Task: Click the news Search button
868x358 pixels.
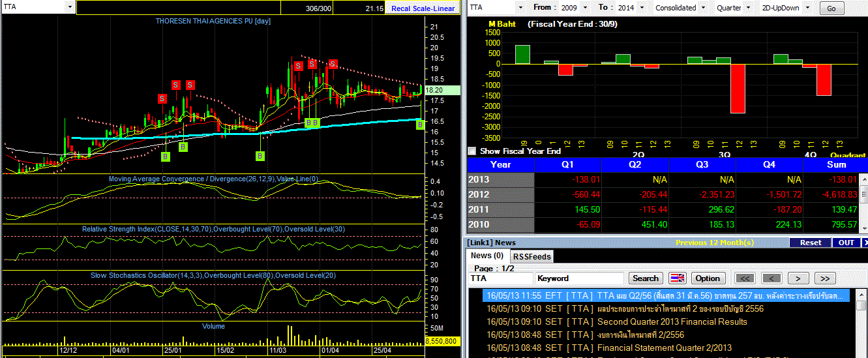Action: tap(646, 278)
